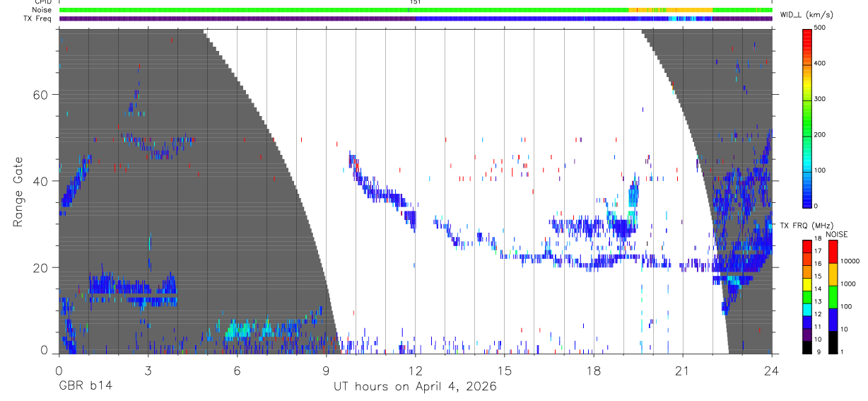Screen dimensions: 868x401
Task: Click the 'TX Freq' strip label
Action: point(38,18)
